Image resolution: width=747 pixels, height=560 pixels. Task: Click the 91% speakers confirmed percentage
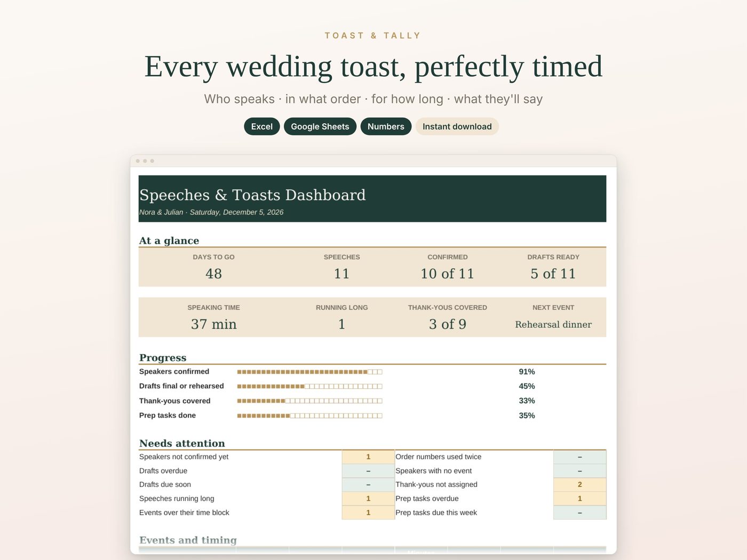527,372
